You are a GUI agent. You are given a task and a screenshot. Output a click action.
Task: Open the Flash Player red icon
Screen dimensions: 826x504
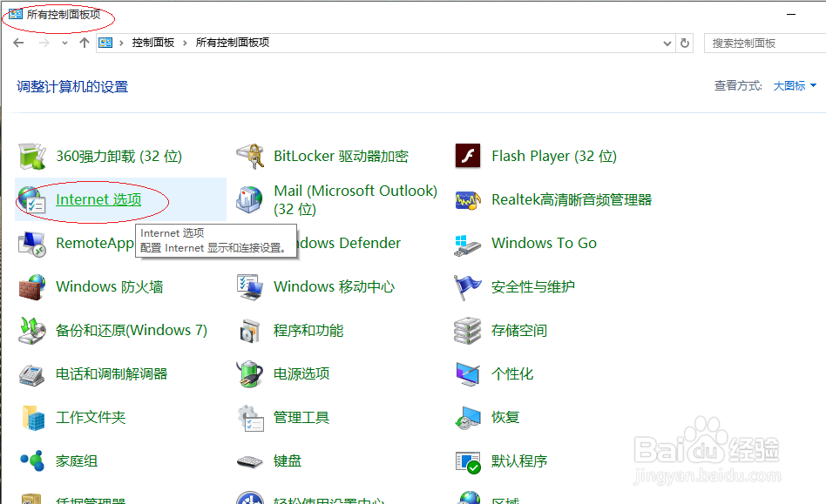468,156
